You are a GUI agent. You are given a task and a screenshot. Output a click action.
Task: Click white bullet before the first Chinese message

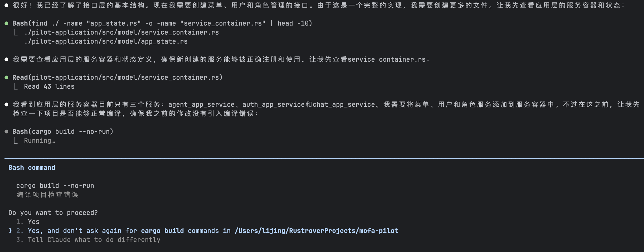(x=6, y=5)
